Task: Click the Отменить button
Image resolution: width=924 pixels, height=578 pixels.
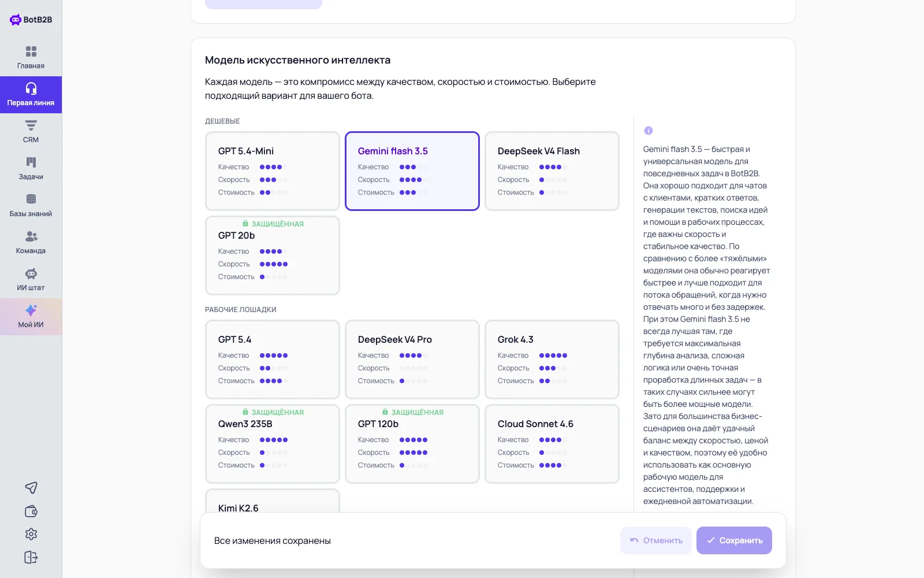Action: pyautogui.click(x=656, y=540)
